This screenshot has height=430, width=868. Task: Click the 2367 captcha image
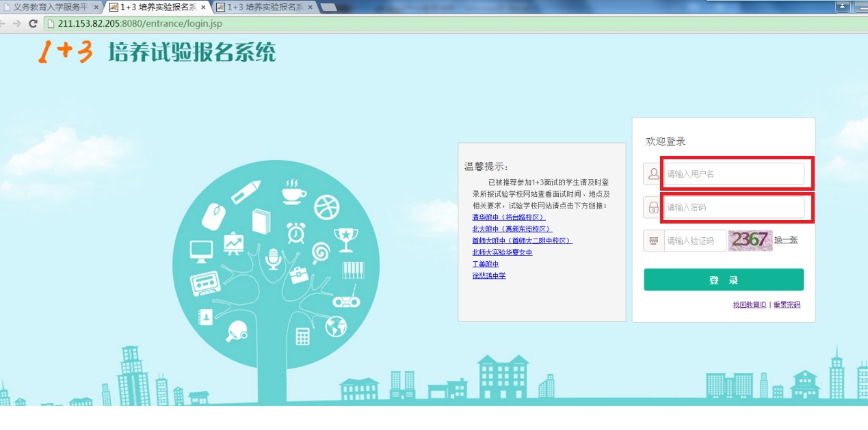point(750,241)
